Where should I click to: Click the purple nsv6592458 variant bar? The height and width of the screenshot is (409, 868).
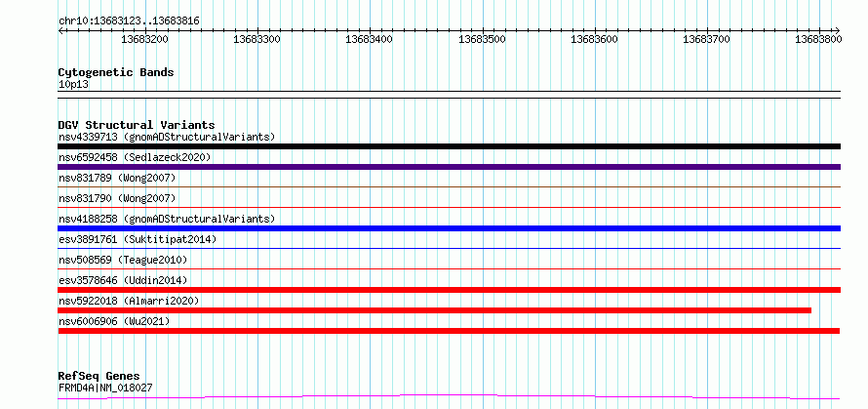coord(449,167)
